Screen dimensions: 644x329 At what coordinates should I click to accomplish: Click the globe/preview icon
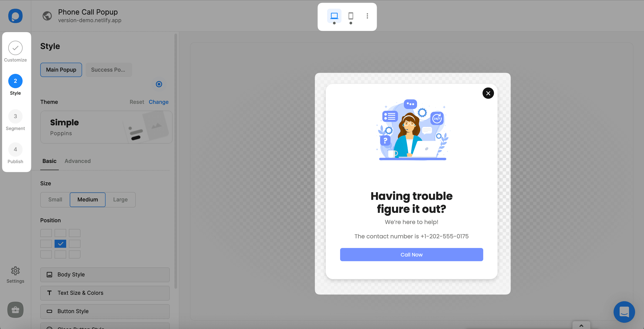pyautogui.click(x=47, y=15)
